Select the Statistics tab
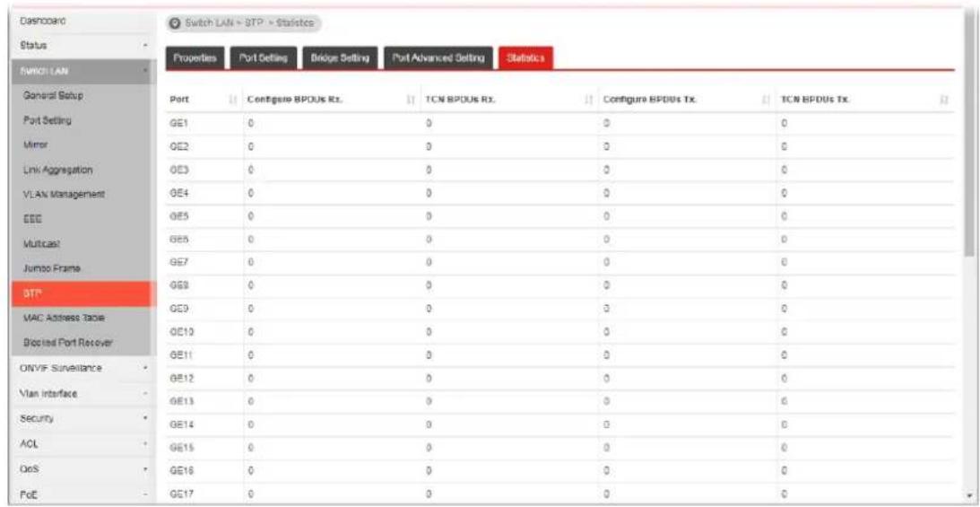The height and width of the screenshot is (507, 980). pyautogui.click(x=525, y=57)
